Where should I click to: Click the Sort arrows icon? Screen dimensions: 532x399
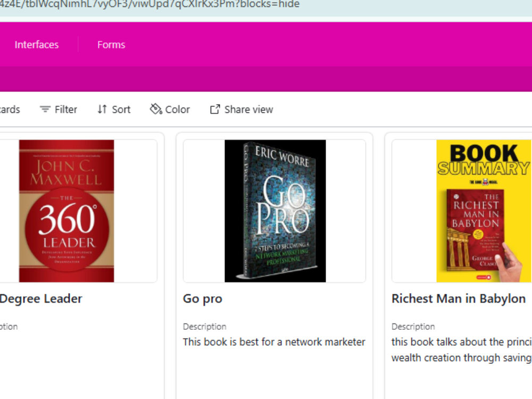102,109
